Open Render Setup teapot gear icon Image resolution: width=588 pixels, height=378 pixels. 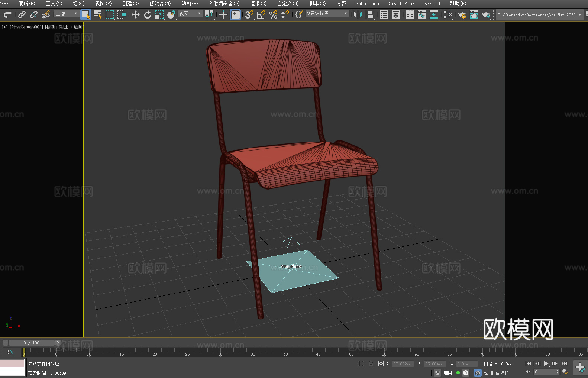coord(462,14)
